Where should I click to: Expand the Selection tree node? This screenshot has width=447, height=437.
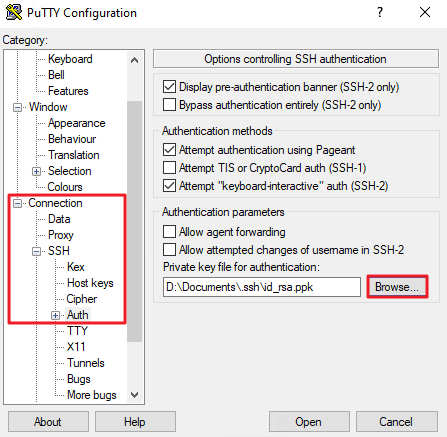[36, 171]
